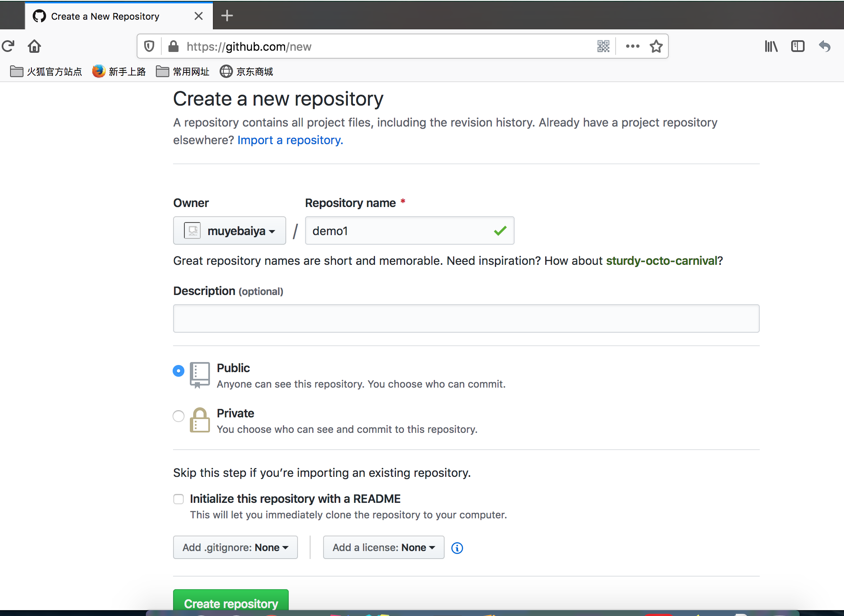Screen dimensions: 844x616
Task: Toggle the sidebar panel icon
Action: (x=798, y=46)
